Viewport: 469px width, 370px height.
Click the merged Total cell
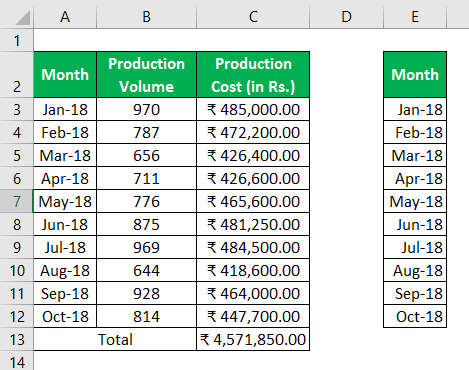point(115,339)
